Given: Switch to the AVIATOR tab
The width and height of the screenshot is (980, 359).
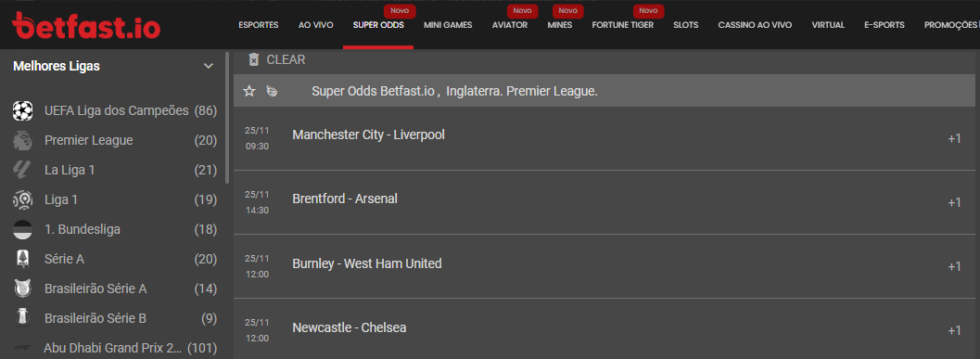Looking at the screenshot, I should pos(509,26).
